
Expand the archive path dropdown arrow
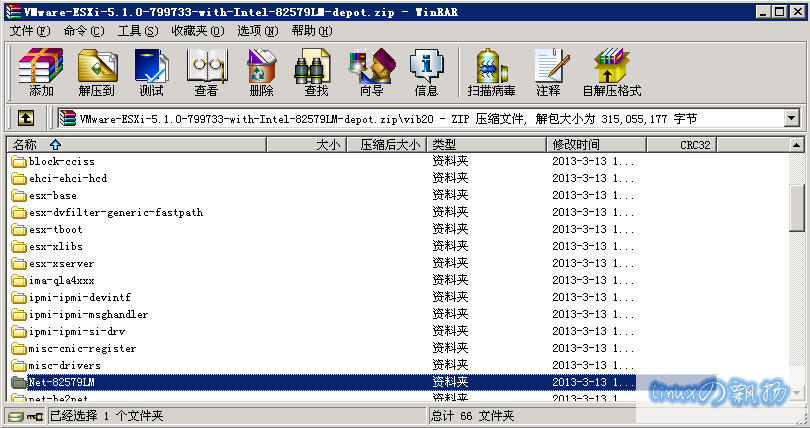791,118
